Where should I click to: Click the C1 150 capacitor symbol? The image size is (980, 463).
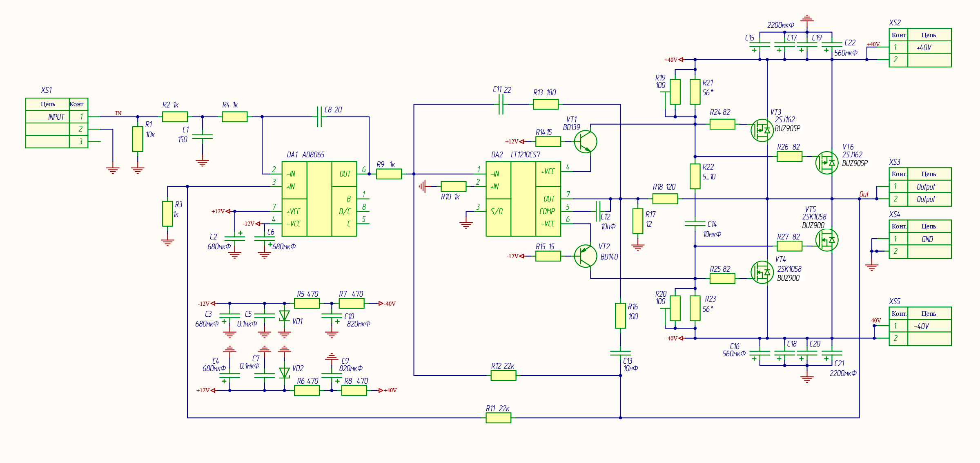pos(202,136)
